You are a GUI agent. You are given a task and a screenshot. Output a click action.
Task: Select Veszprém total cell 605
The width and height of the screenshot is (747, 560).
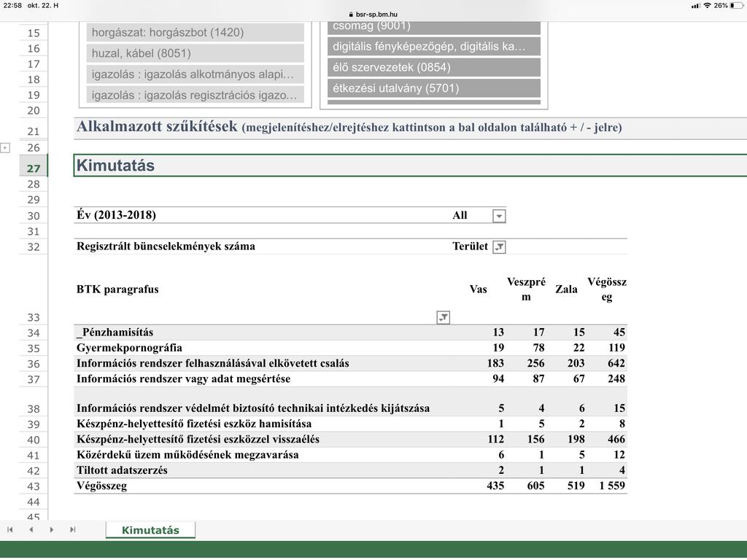click(x=536, y=486)
